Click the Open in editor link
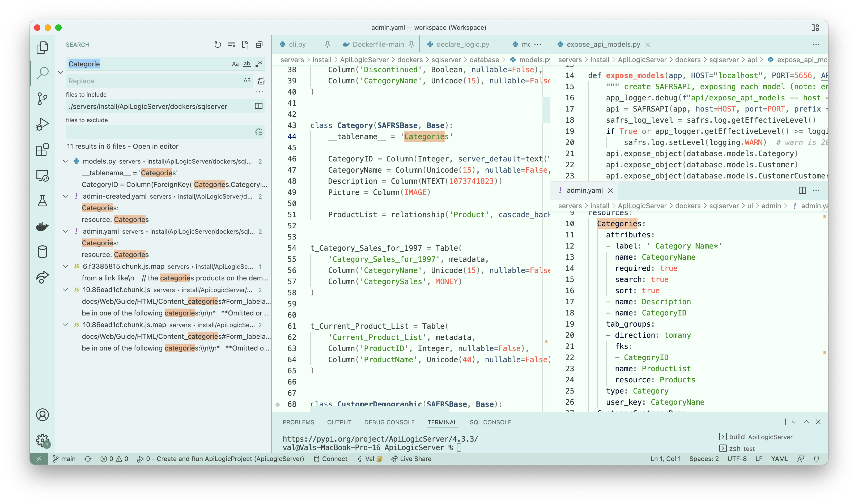The height and width of the screenshot is (504, 858). (156, 146)
